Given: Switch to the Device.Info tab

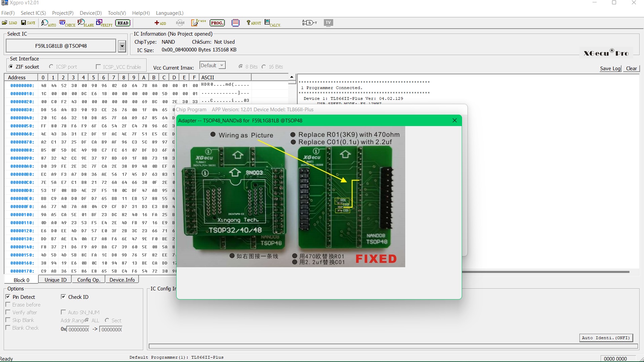Looking at the screenshot, I should pyautogui.click(x=122, y=280).
